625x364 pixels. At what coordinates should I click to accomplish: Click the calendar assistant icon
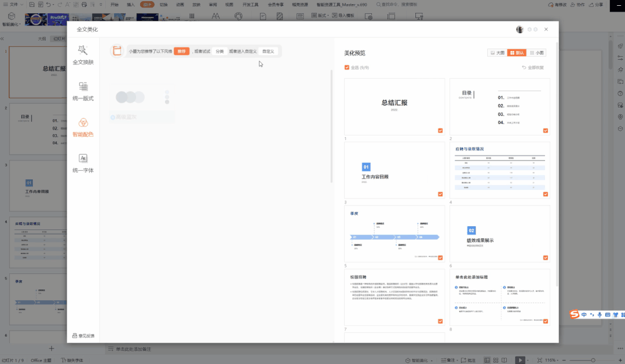pos(117,51)
